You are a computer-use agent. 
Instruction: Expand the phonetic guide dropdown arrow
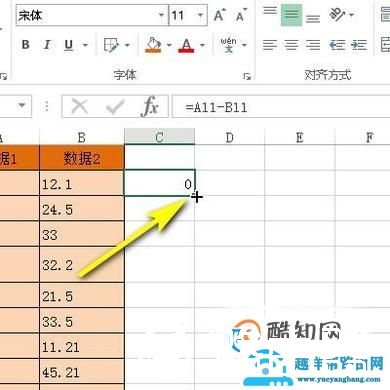point(244,45)
